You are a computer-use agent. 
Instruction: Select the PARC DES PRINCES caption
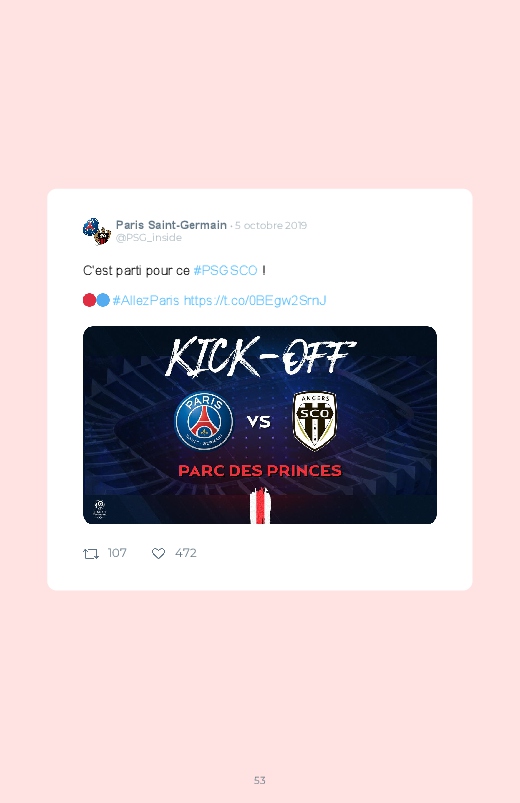pos(260,471)
